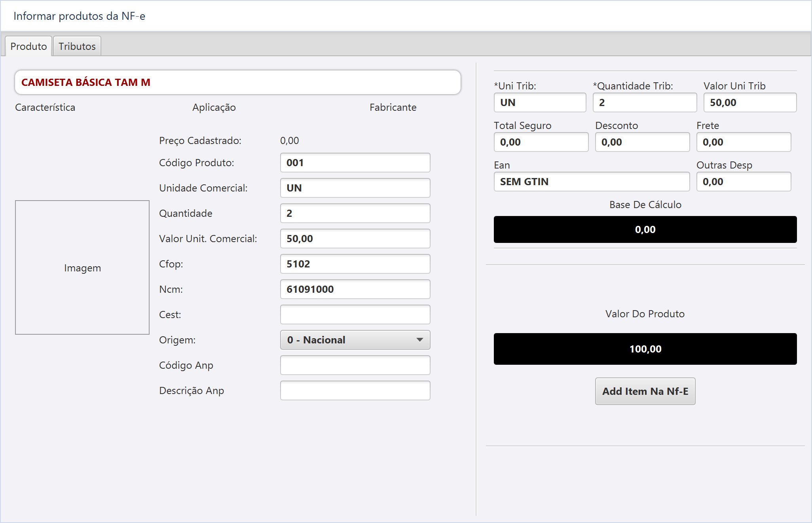812x523 pixels.
Task: Click the Total Seguro field
Action: point(541,142)
